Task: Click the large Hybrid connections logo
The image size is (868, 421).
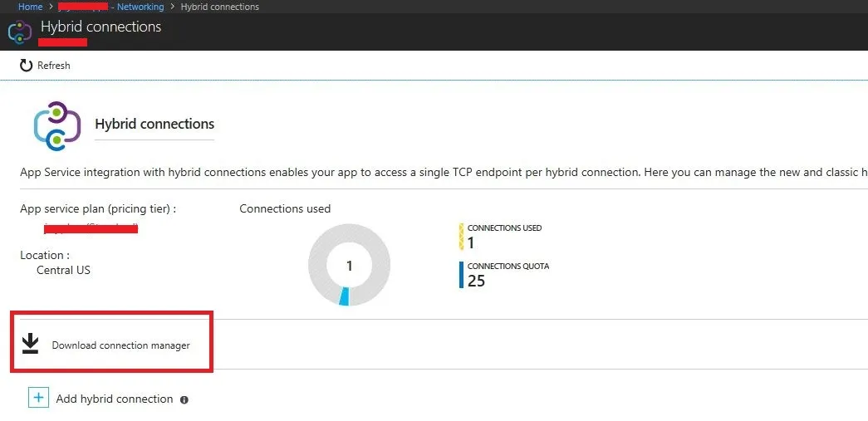Action: (56, 125)
